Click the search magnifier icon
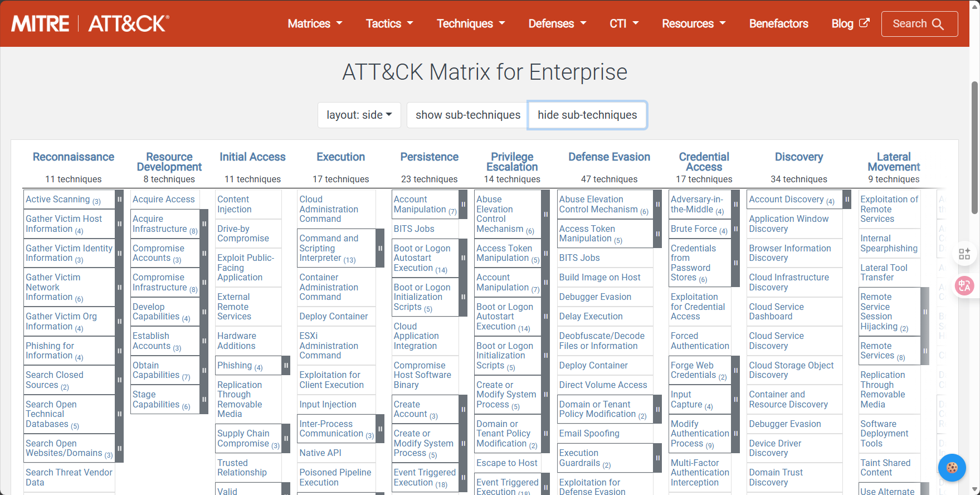 [x=938, y=24]
